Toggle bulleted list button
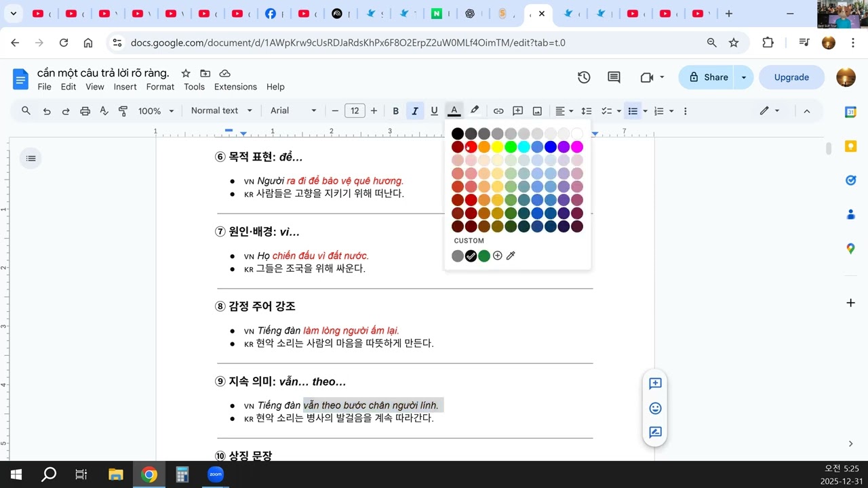Image resolution: width=868 pixels, height=488 pixels. tap(633, 111)
